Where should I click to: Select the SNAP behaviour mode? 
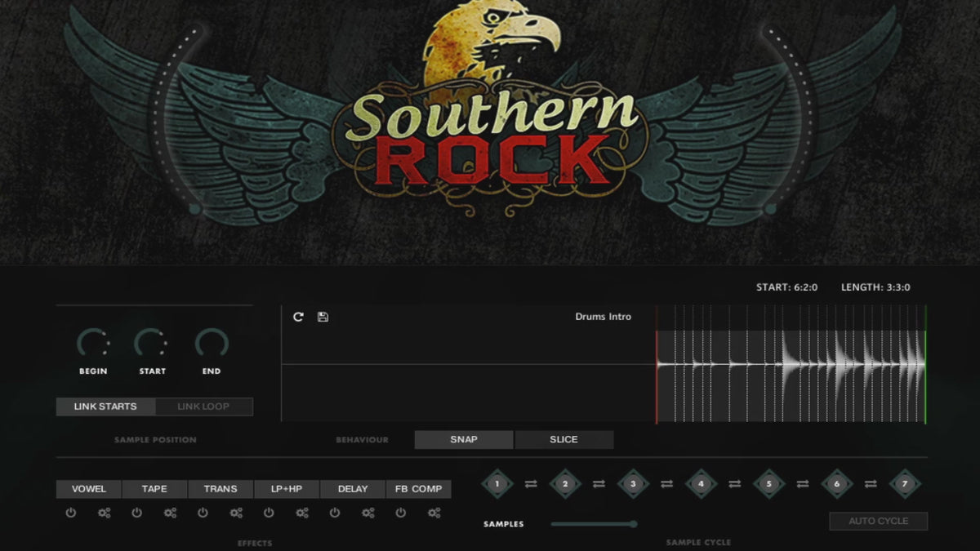(464, 440)
